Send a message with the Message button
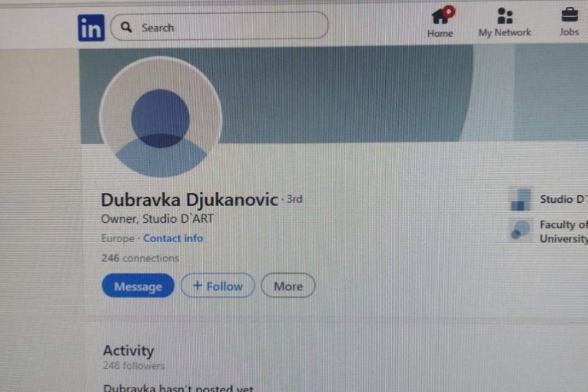This screenshot has width=588, height=392. (x=138, y=286)
